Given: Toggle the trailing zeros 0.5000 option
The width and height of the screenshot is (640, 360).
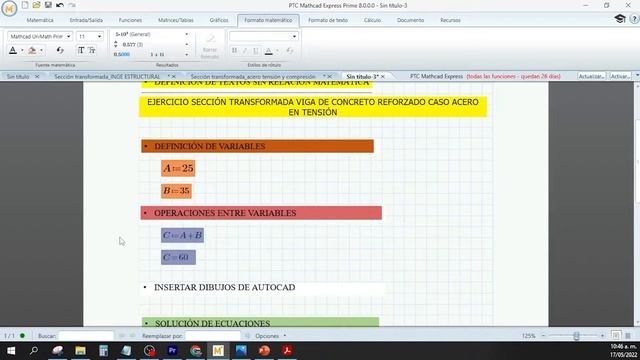Looking at the screenshot, I should (122, 54).
